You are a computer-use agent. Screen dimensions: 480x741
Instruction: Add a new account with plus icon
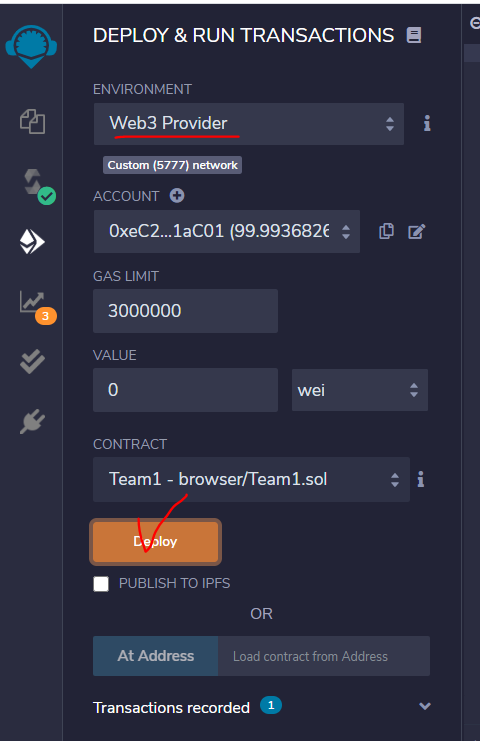177,195
